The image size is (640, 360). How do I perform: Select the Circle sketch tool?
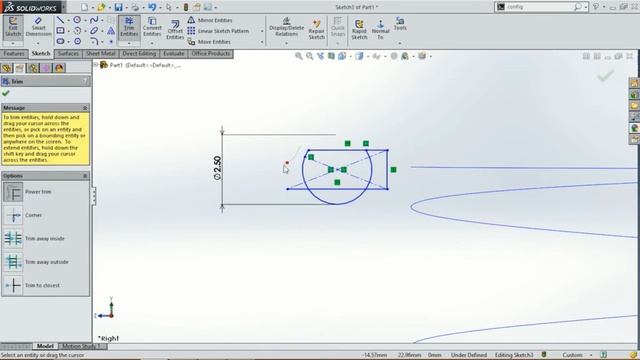point(77,20)
